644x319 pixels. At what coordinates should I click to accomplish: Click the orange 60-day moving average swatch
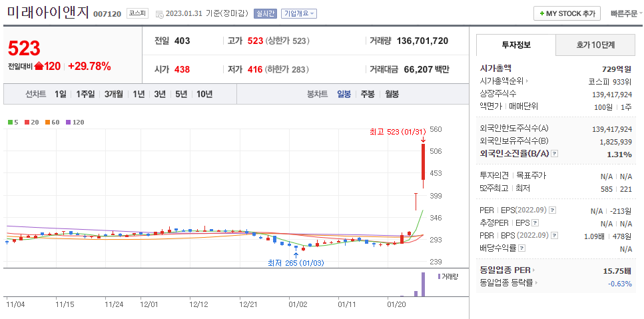click(x=47, y=123)
